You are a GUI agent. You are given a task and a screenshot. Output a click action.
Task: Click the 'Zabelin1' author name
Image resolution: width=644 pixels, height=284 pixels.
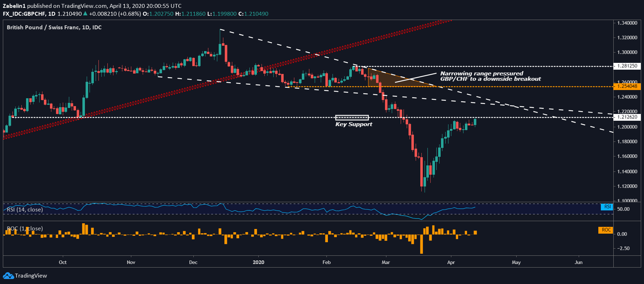pyautogui.click(x=14, y=6)
